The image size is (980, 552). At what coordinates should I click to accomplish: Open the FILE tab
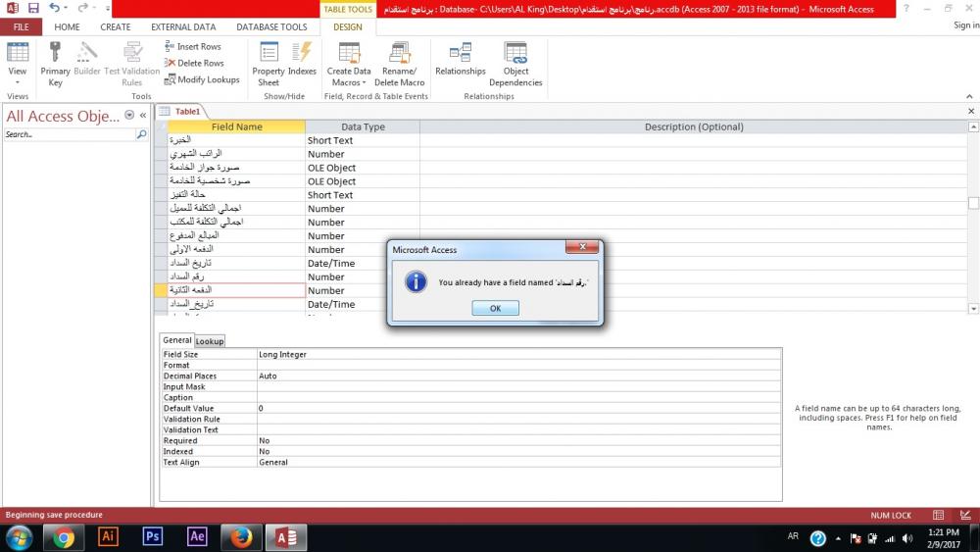(22, 26)
